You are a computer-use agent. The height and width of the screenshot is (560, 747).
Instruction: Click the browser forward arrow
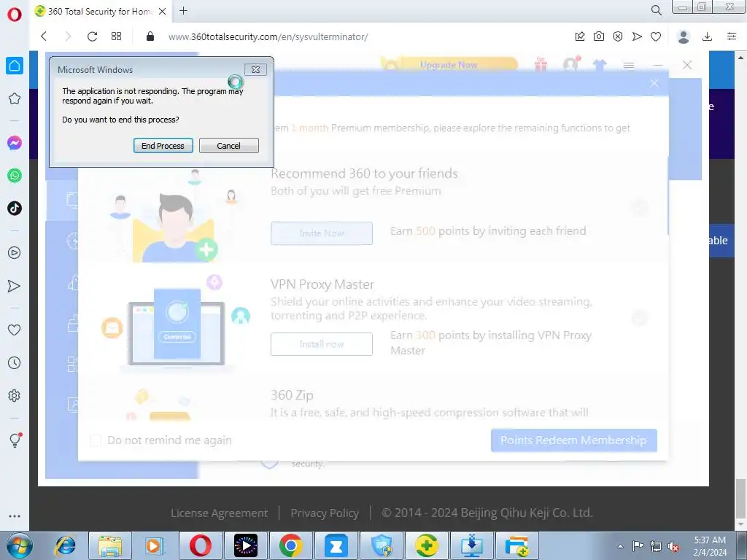[x=68, y=36]
